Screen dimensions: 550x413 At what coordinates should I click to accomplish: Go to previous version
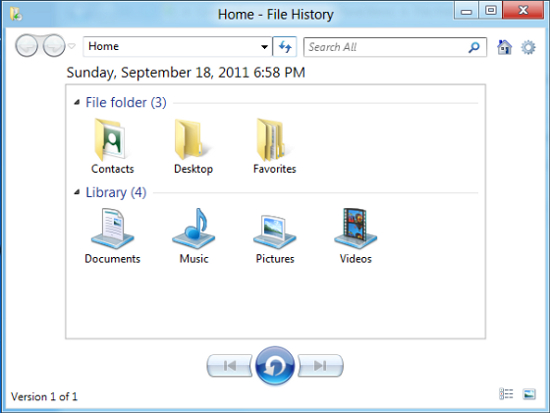coord(229,366)
